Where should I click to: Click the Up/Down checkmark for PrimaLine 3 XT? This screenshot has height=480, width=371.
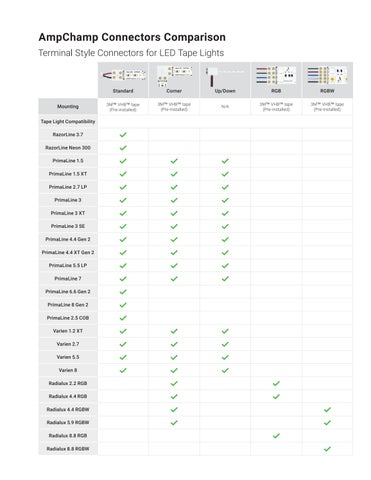click(x=225, y=213)
